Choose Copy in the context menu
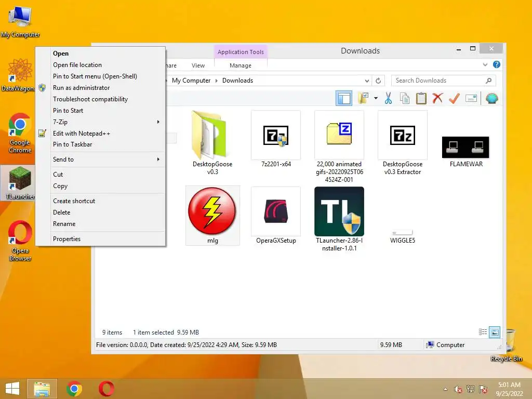The image size is (532, 399). click(101, 186)
